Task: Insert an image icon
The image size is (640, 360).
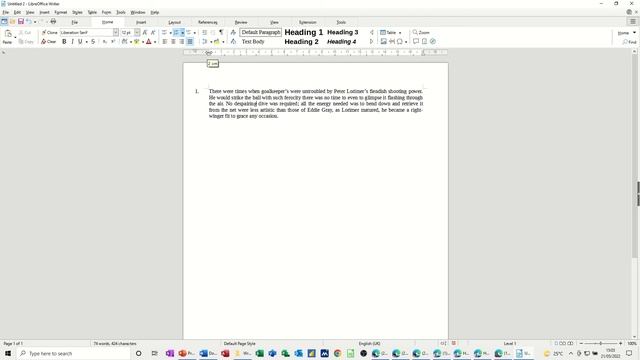Action: click(384, 42)
